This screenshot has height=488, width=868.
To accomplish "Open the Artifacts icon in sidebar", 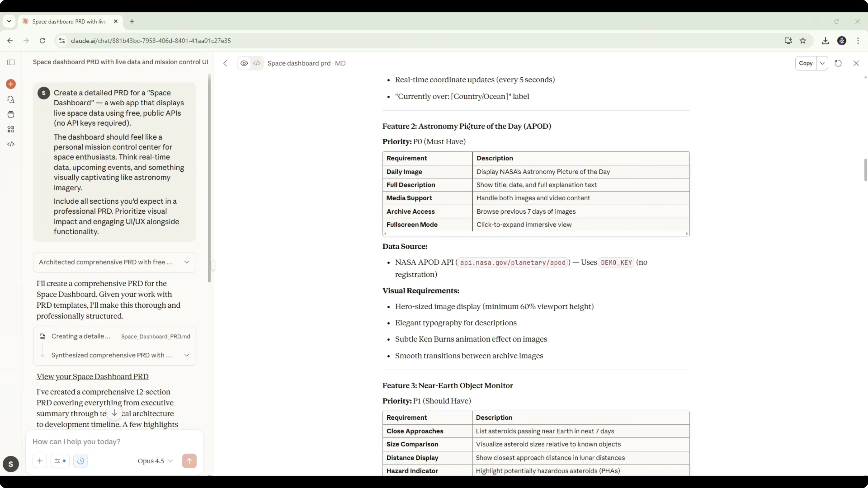I will 11,129.
